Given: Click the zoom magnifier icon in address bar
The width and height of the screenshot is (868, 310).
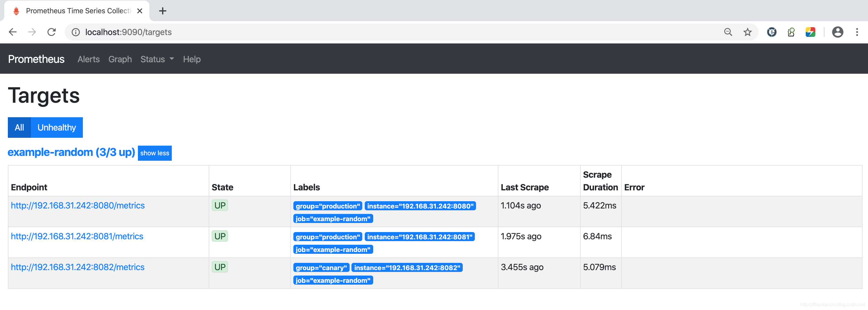Looking at the screenshot, I should (x=728, y=32).
